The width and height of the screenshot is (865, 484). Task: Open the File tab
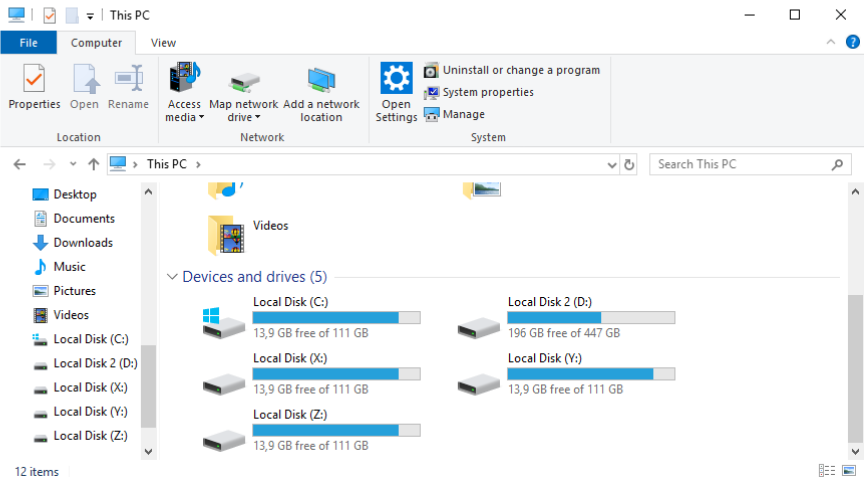coord(29,42)
